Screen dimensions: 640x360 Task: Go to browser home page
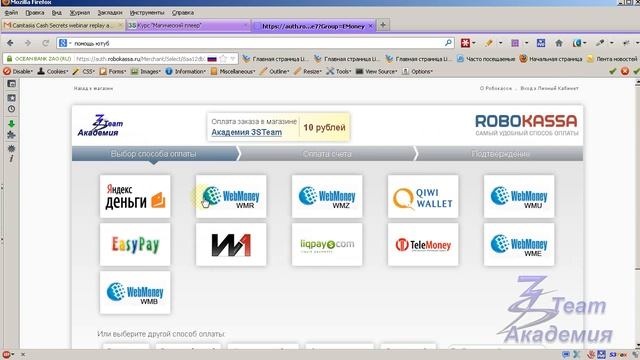click(559, 43)
